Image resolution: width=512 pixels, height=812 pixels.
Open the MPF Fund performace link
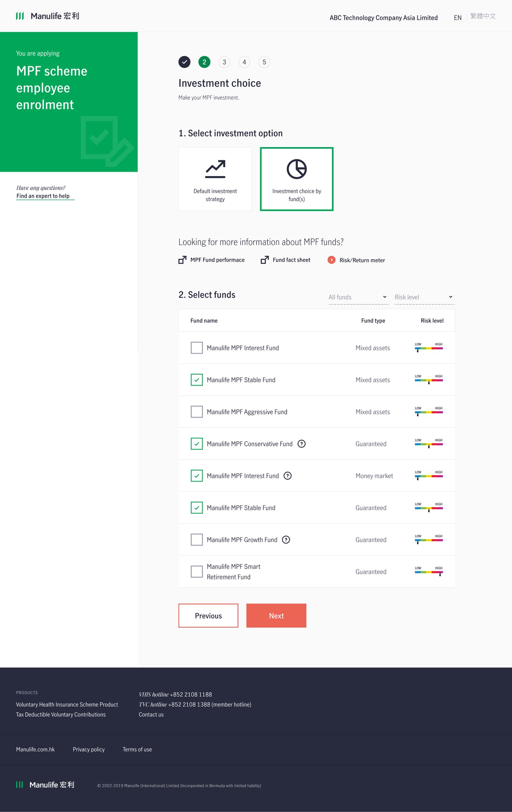pos(217,260)
